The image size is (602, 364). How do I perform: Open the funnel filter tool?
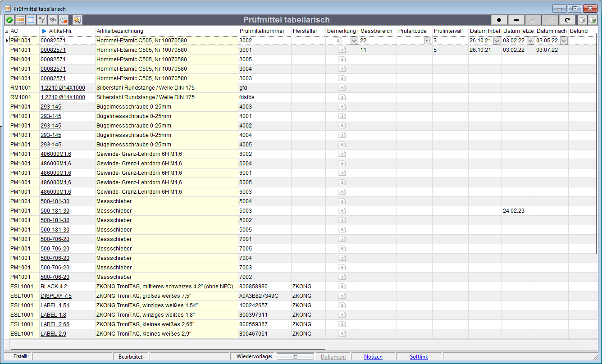(x=42, y=20)
